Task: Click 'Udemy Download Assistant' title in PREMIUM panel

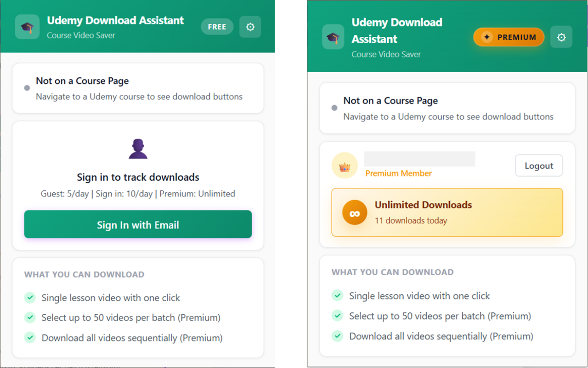Action: pyautogui.click(x=397, y=30)
